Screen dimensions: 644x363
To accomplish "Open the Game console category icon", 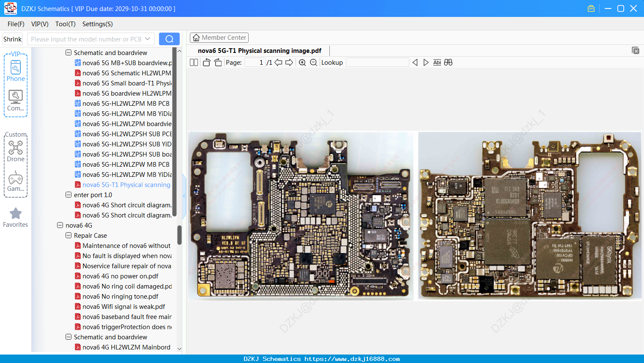I will pos(16,181).
